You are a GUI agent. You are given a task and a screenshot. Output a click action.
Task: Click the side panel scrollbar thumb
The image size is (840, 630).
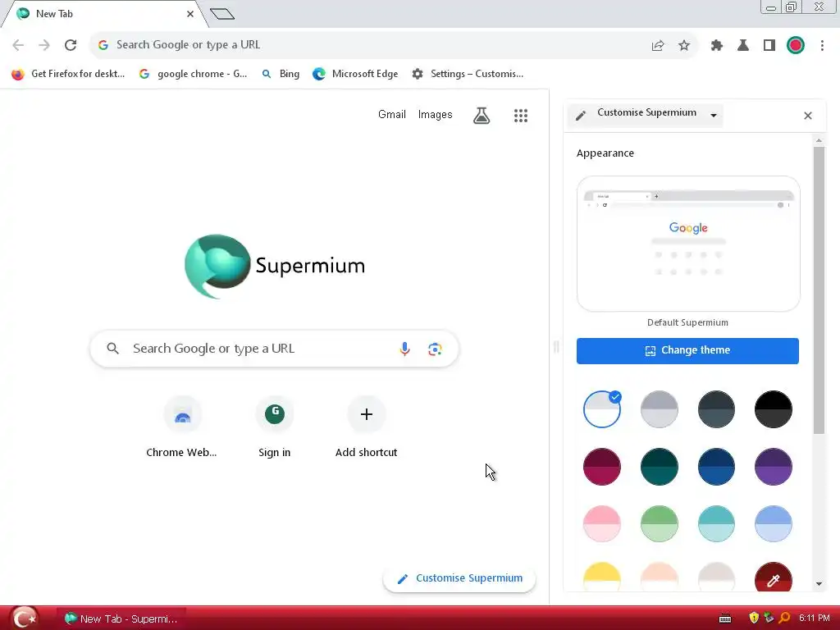pos(819,290)
